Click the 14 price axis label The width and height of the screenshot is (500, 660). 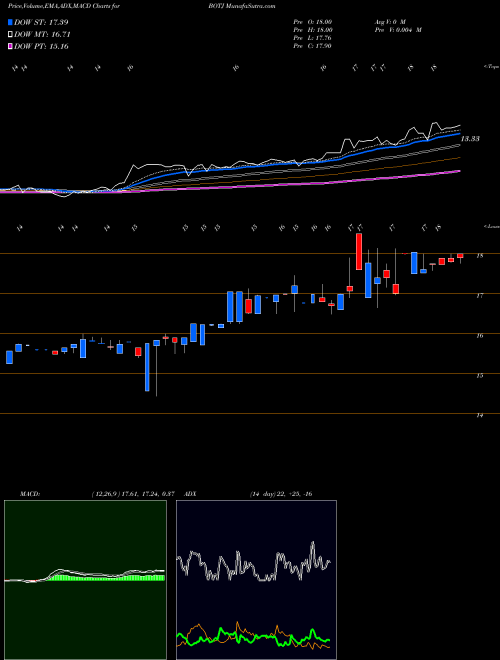(479, 415)
